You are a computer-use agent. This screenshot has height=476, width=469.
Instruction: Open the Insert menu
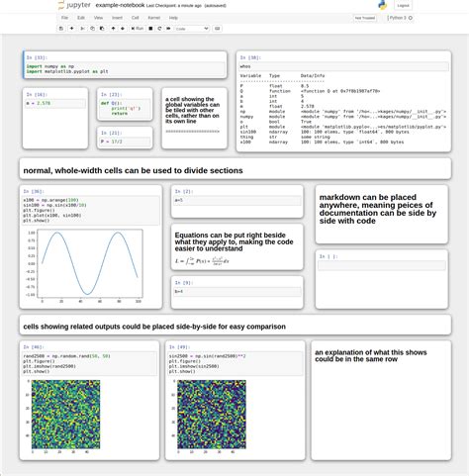[117, 18]
